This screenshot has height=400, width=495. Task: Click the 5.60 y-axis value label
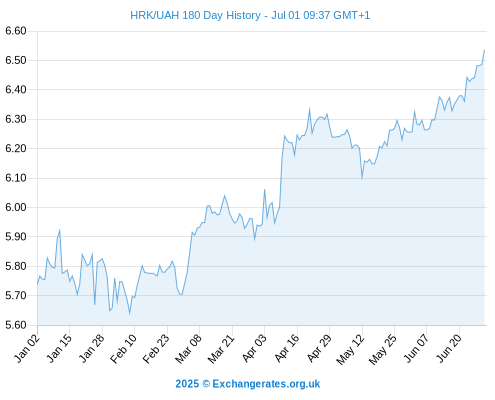tap(16, 325)
